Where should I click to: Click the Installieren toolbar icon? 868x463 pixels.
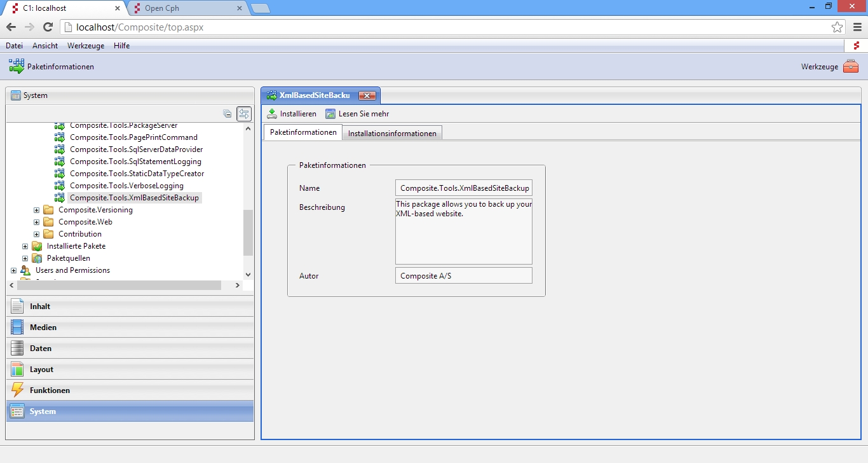[x=272, y=114]
